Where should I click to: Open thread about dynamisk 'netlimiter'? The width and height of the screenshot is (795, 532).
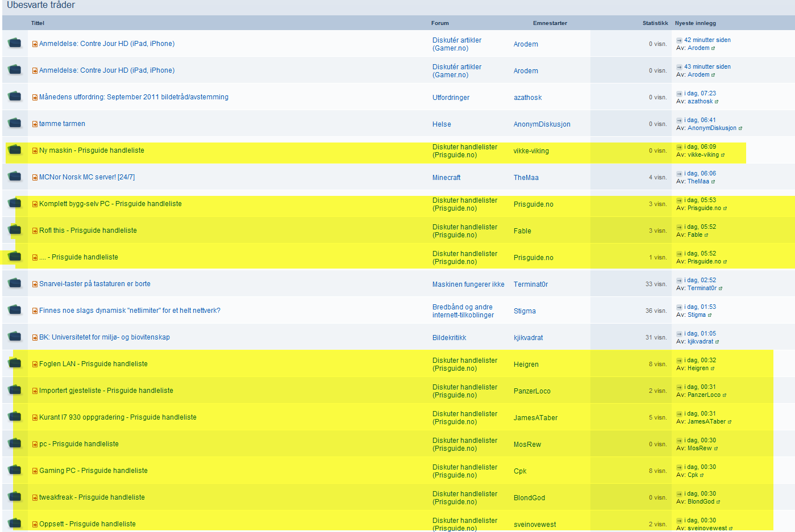[x=130, y=311]
